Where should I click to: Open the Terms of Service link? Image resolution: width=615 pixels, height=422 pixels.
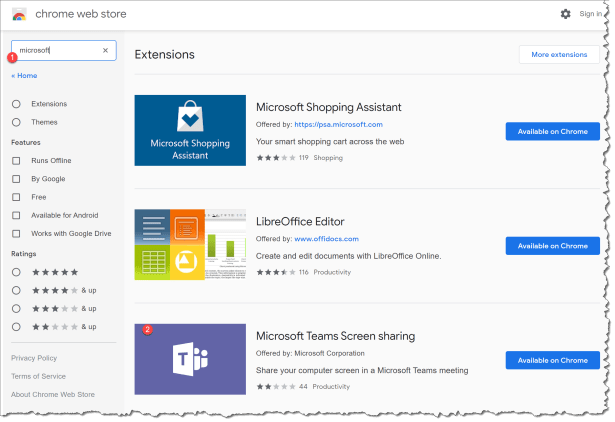38,377
